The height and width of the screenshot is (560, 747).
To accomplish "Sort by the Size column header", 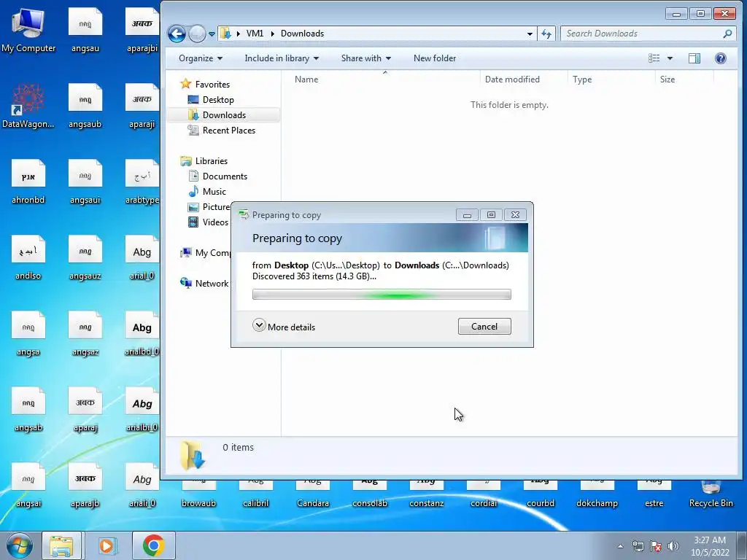I will (x=684, y=79).
